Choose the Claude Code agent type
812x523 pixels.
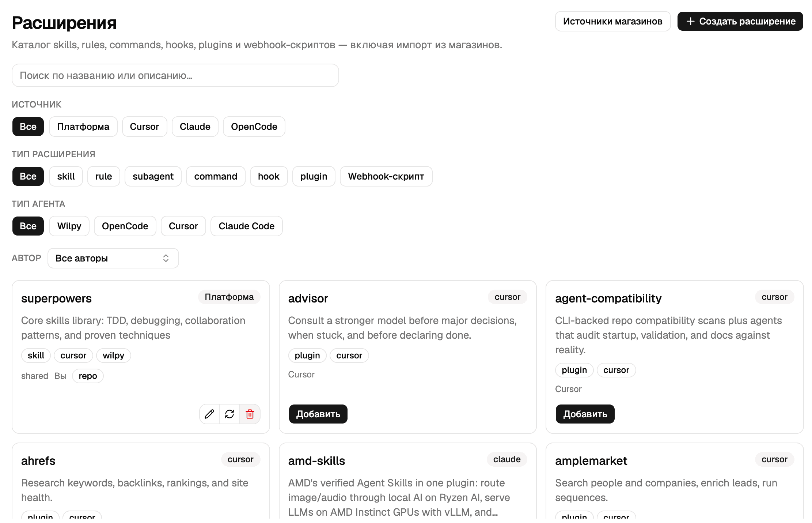[x=247, y=226]
